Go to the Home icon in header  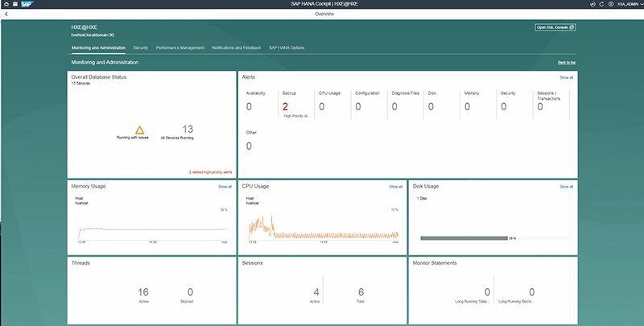(x=6, y=4)
